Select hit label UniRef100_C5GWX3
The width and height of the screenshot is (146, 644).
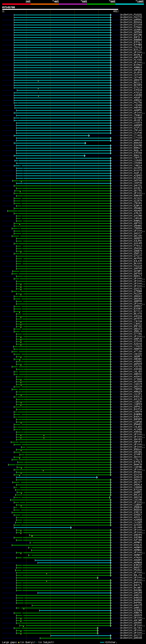tap(131, 115)
